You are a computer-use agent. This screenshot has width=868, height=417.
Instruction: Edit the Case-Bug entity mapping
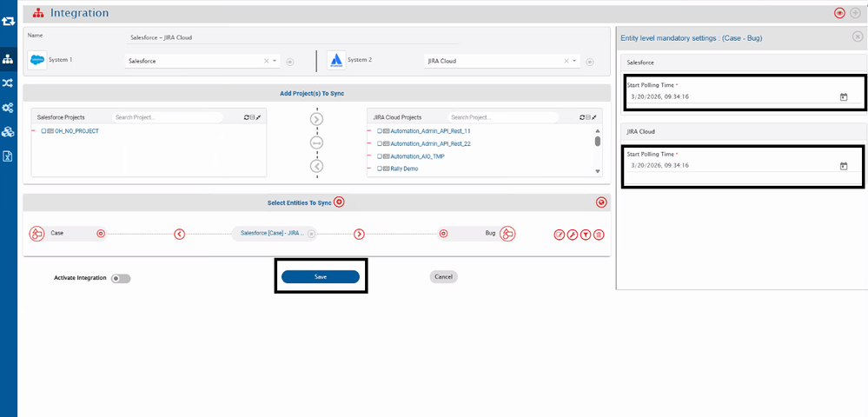(559, 235)
